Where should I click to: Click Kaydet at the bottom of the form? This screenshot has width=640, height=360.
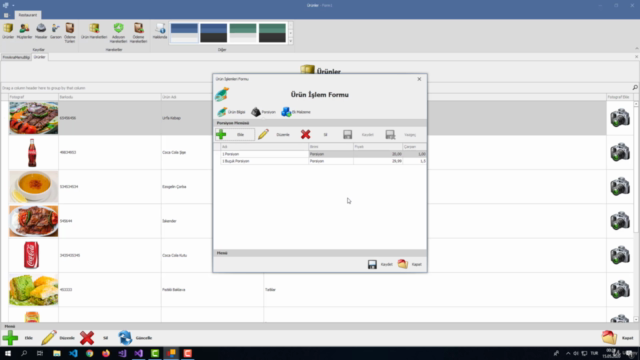[x=380, y=264]
